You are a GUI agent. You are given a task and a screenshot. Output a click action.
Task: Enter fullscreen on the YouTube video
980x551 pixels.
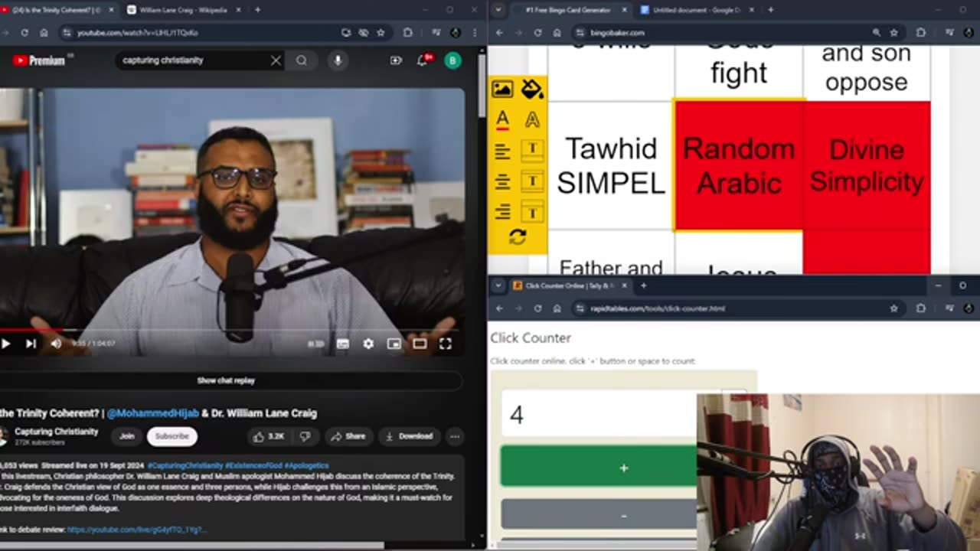click(x=445, y=344)
